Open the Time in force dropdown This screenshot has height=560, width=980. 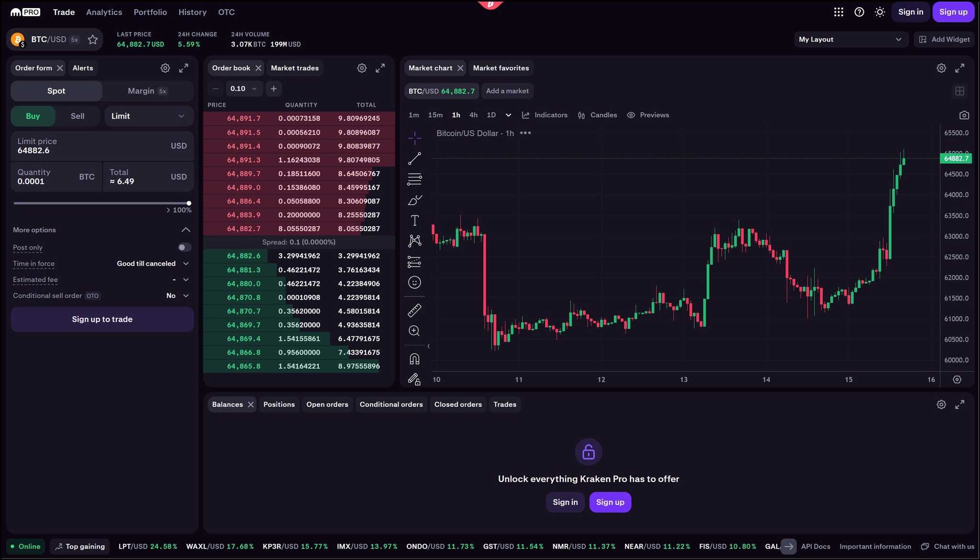[153, 263]
